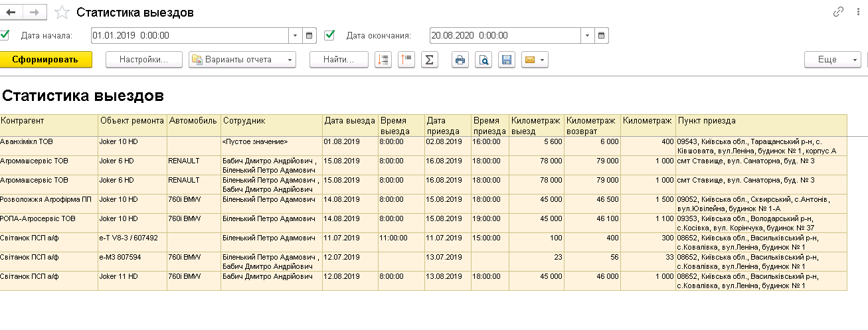This screenshot has height=330, width=868.
Task: Add report to favorites with star icon
Action: pos(62,12)
